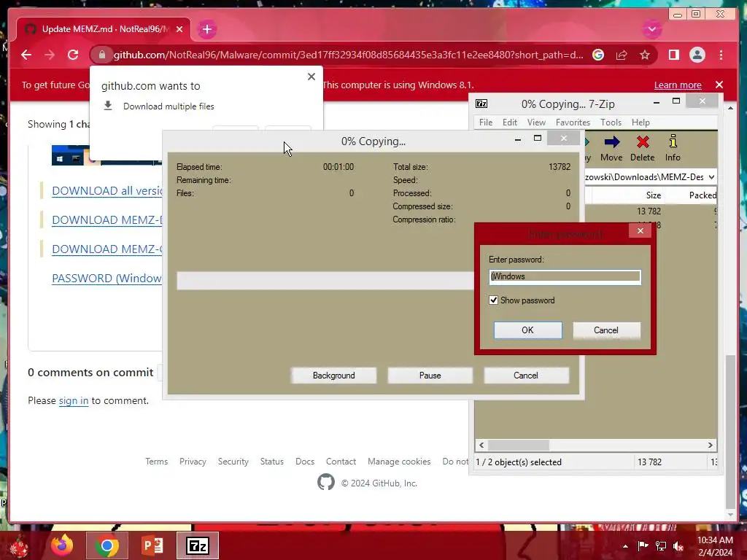Close the Update MEMZ.md tab
This screenshot has height=560, width=747.
click(179, 29)
